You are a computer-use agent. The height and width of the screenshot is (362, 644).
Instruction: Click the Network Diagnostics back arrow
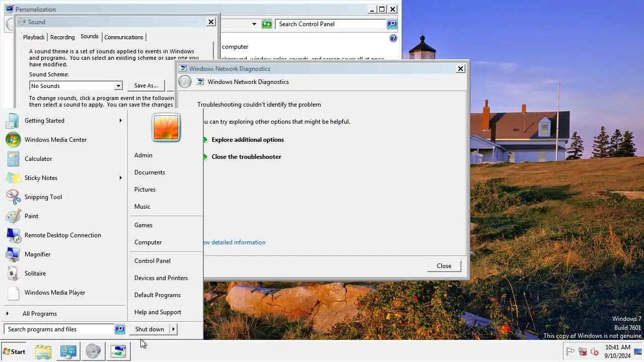pos(185,82)
